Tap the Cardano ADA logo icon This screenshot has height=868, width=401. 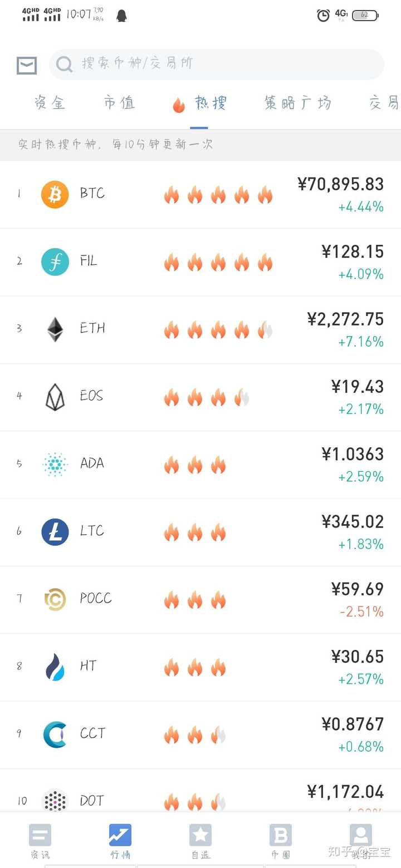click(x=55, y=464)
